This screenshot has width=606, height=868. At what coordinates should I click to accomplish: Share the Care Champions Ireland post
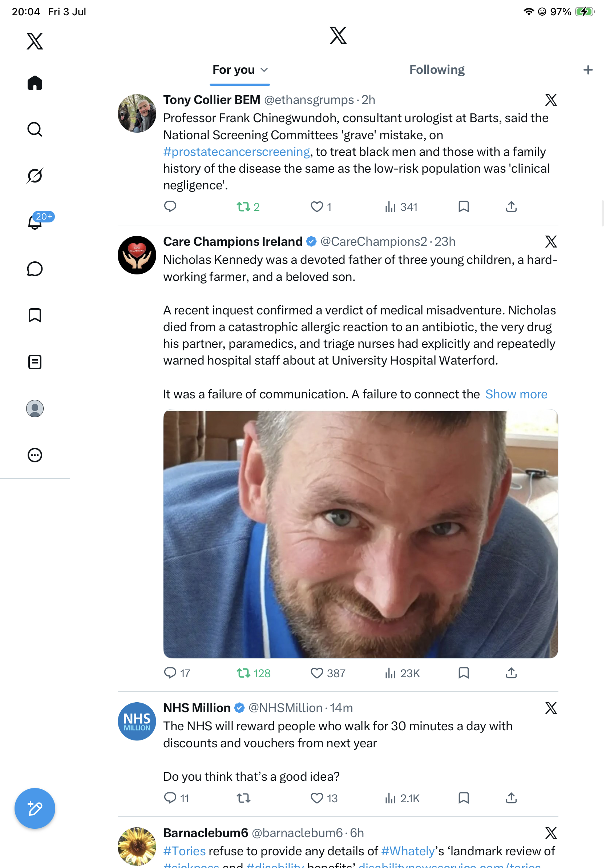coord(511,673)
